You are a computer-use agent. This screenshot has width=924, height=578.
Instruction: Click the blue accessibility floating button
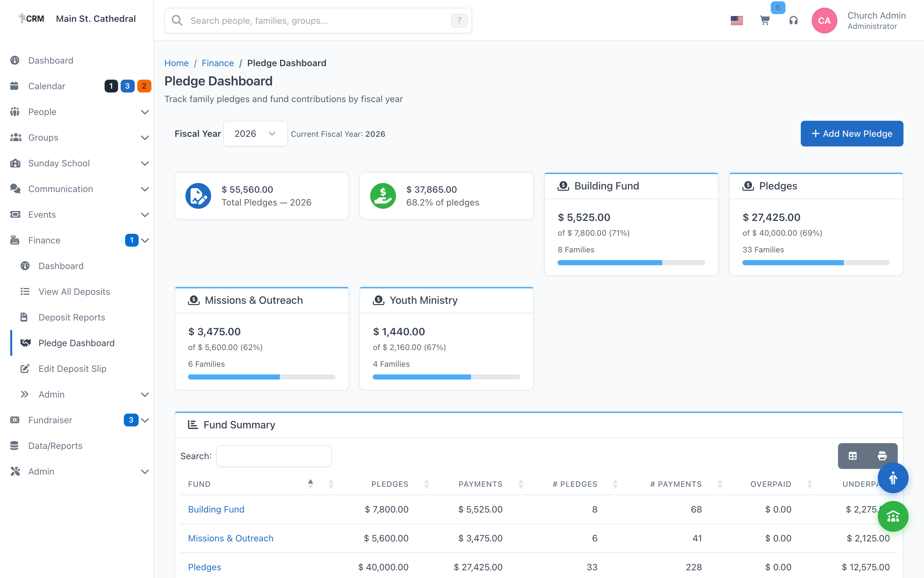pyautogui.click(x=893, y=478)
